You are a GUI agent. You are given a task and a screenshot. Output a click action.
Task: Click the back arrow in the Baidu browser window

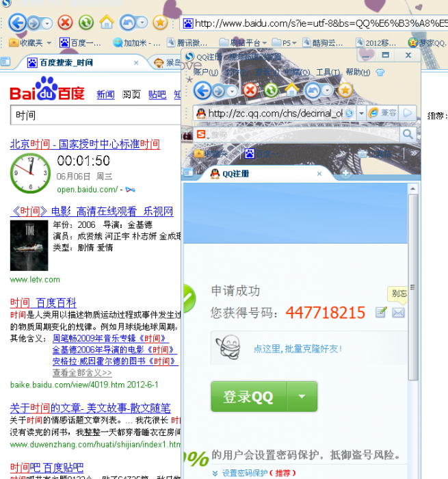pyautogui.click(x=17, y=23)
